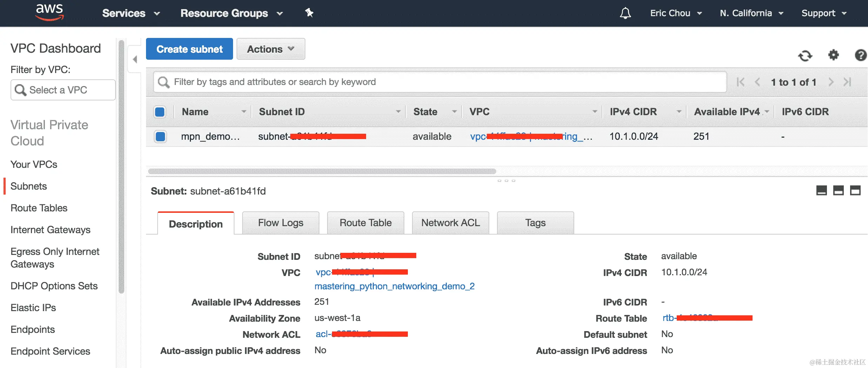Screen dimensions: 868x368
Task: Open the help question mark icon
Action: click(x=860, y=55)
